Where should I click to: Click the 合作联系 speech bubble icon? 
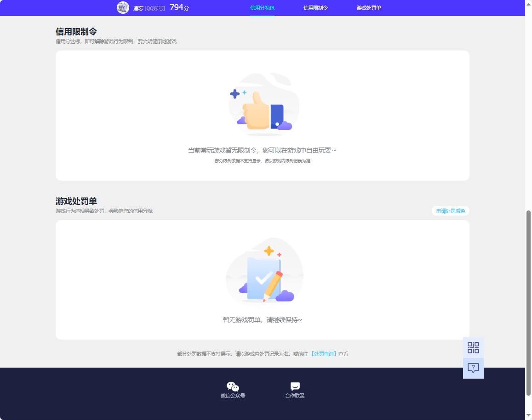click(295, 386)
